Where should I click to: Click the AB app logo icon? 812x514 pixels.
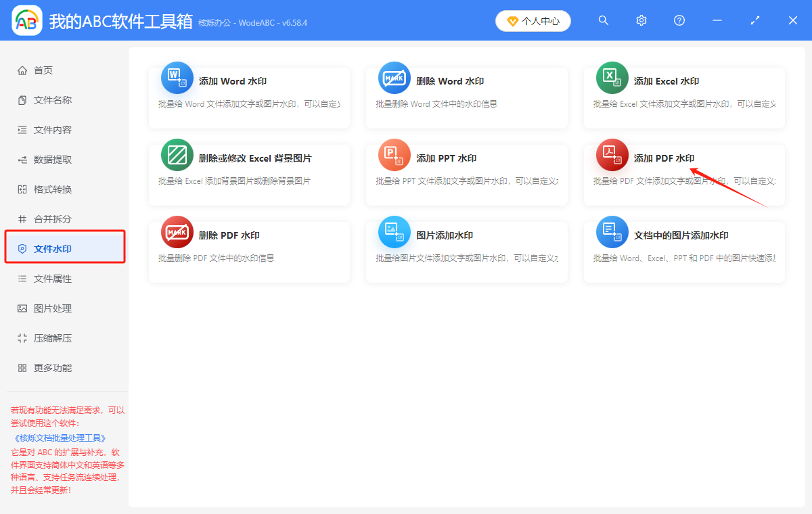point(27,20)
